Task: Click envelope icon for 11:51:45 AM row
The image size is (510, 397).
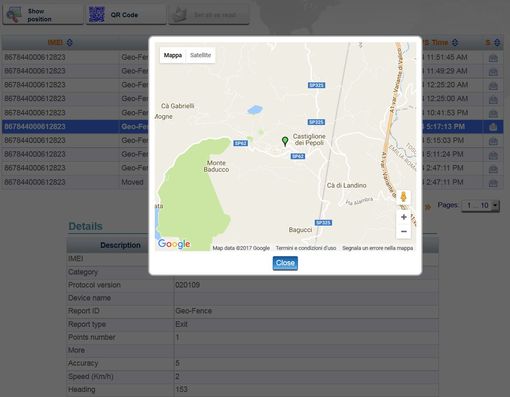Action: [493, 58]
